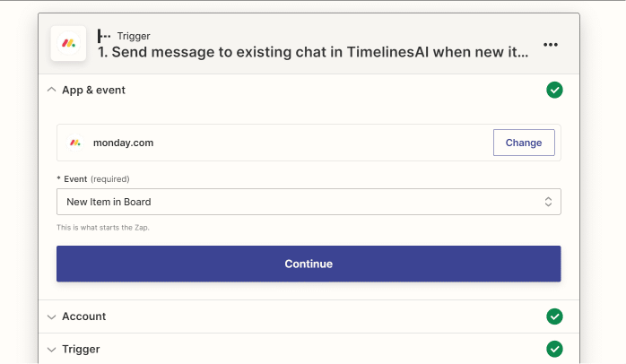Click the blue Continue button
The width and height of the screenshot is (626, 364).
(x=309, y=264)
